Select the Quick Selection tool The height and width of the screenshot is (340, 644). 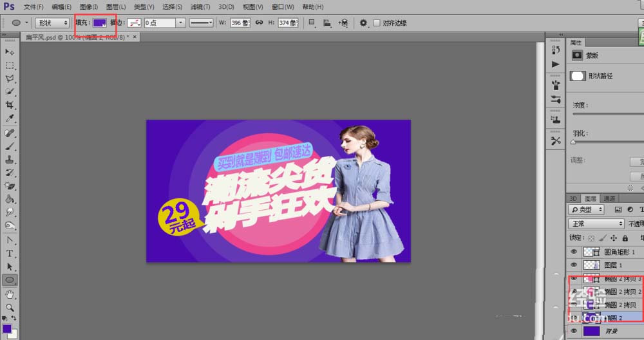[10, 92]
